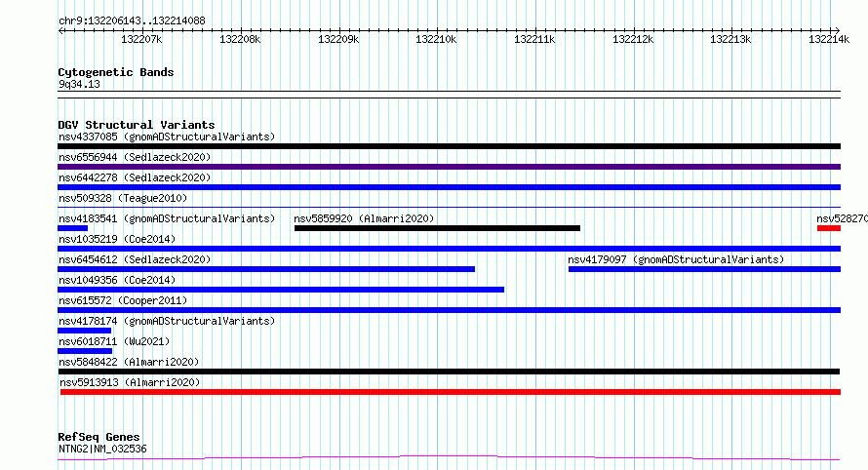868x470 pixels.
Task: Open variant nsv4337085 gnomAD label
Action: [167, 137]
